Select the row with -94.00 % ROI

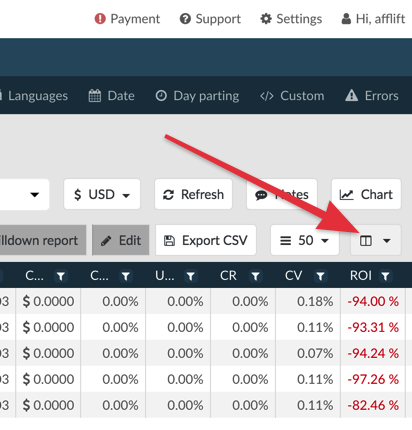pyautogui.click(x=206, y=301)
